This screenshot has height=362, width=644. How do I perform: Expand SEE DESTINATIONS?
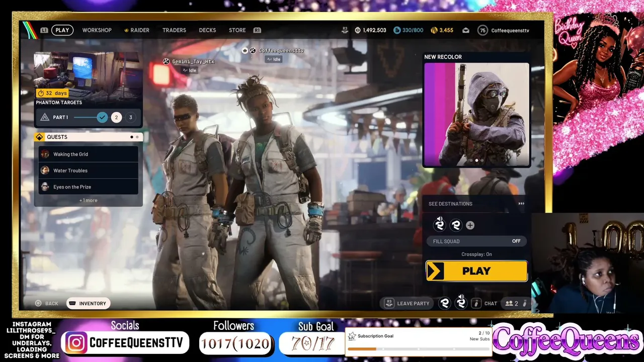[x=450, y=204]
